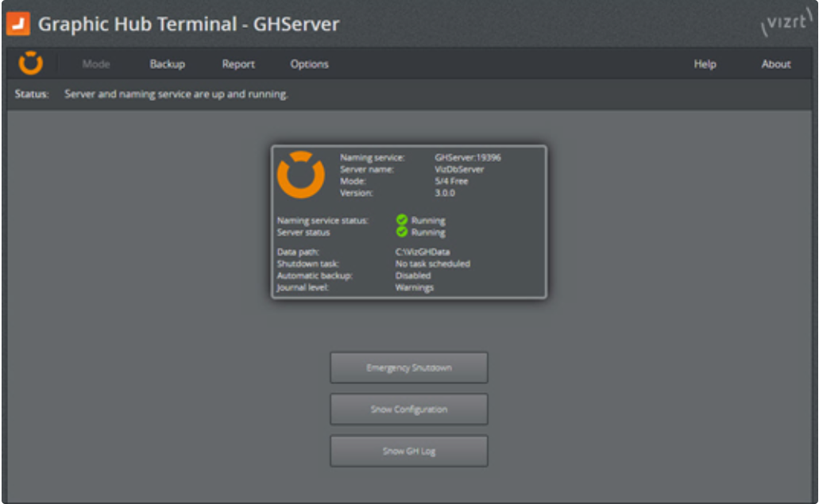The image size is (819, 504).
Task: Click the 'Server status' label
Action: click(x=303, y=233)
